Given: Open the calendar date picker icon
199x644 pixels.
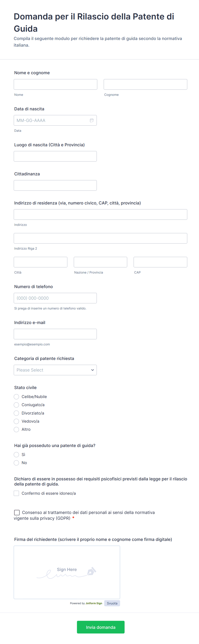Looking at the screenshot, I should [x=92, y=120].
